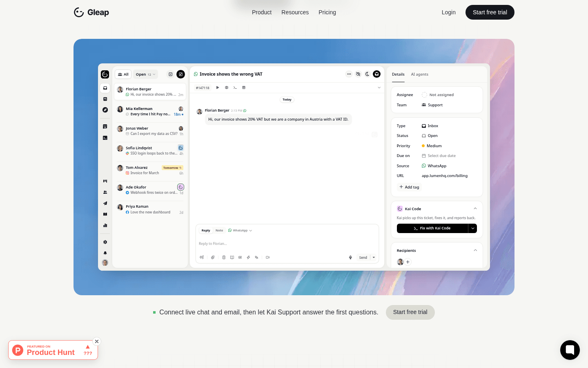Image resolution: width=588 pixels, height=368 pixels.
Task: Collapse the Kai Code section
Action: click(475, 209)
